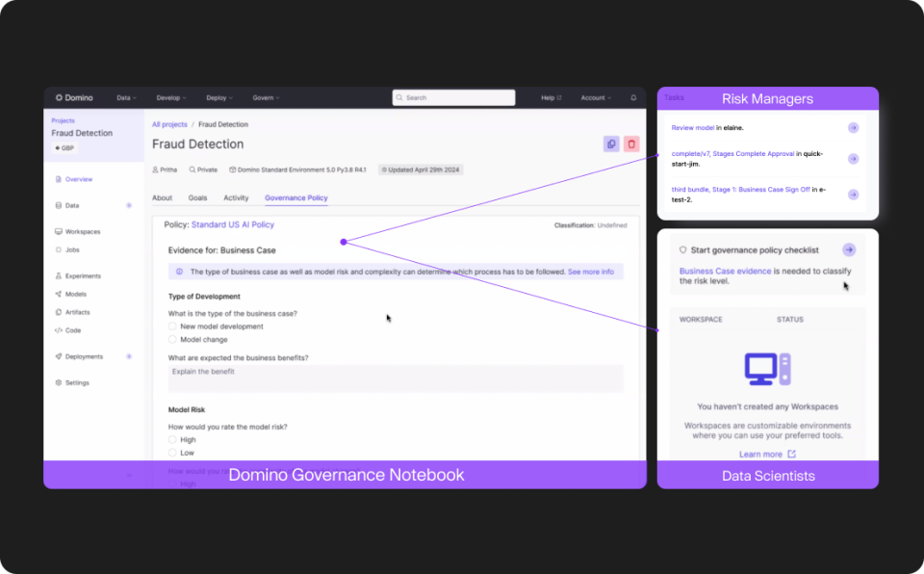
Task: Click the red delete trash icon
Action: point(631,143)
